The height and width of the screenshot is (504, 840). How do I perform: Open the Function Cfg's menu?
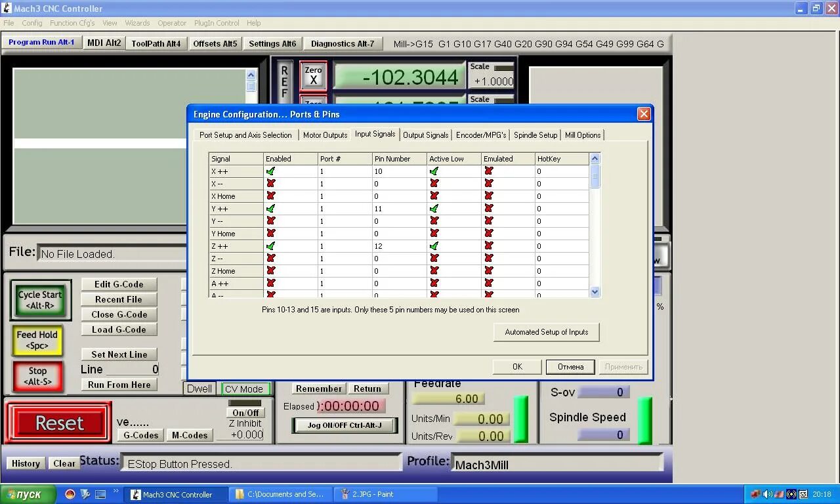tap(72, 23)
